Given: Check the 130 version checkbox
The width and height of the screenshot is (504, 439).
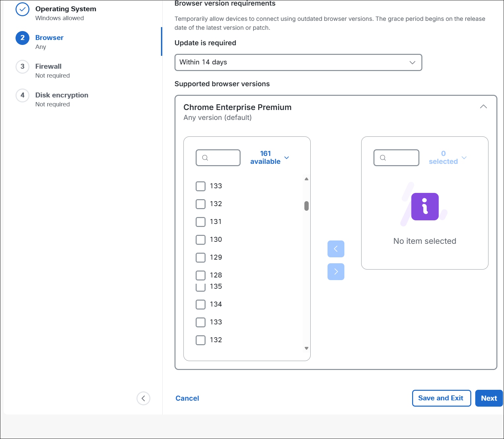Looking at the screenshot, I should (x=201, y=239).
